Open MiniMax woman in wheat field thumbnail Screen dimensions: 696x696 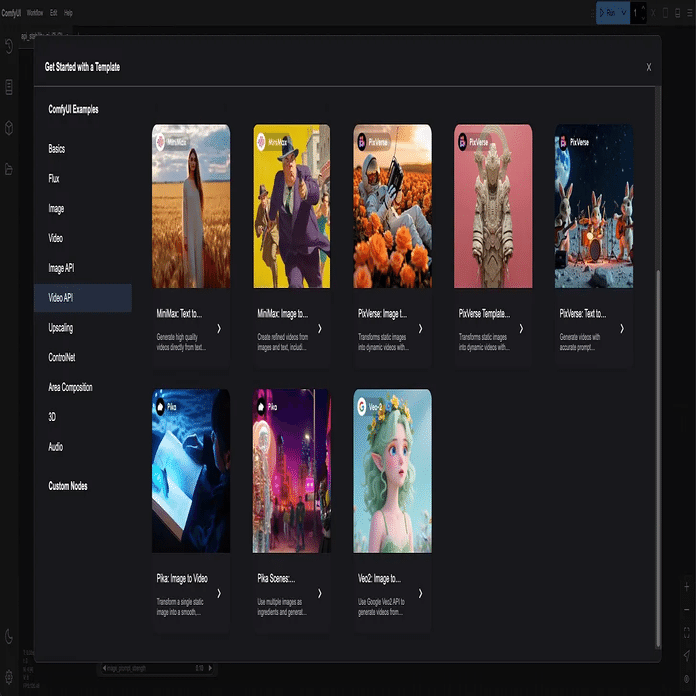pos(191,206)
